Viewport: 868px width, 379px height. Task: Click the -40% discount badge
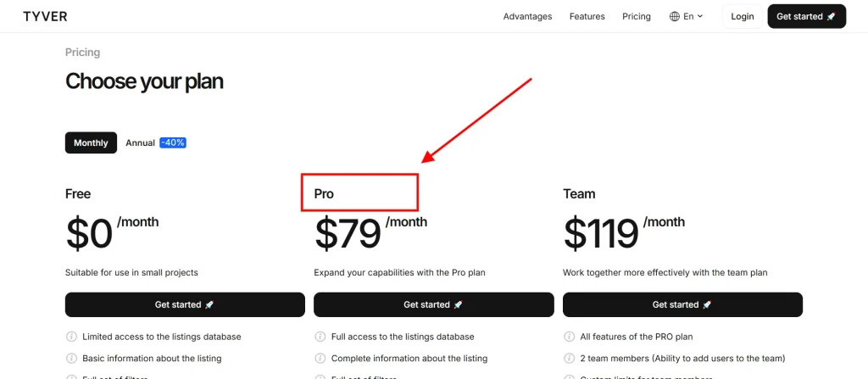point(172,142)
